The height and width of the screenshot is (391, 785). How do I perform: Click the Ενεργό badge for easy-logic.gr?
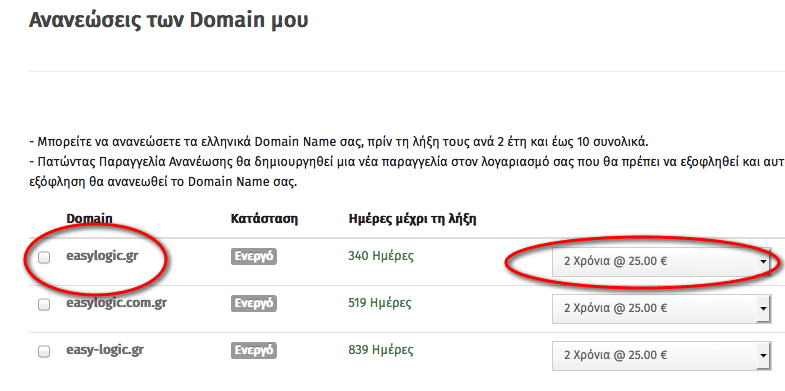[x=254, y=350]
